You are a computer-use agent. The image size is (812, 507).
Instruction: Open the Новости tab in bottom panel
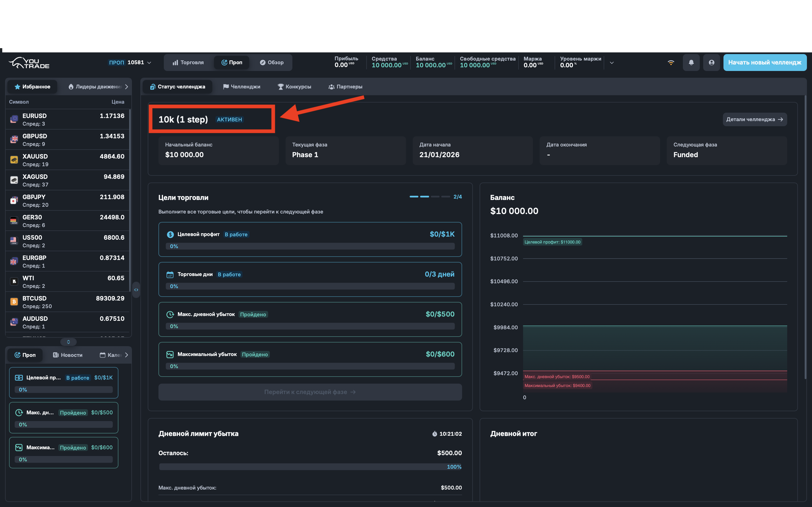pos(67,355)
